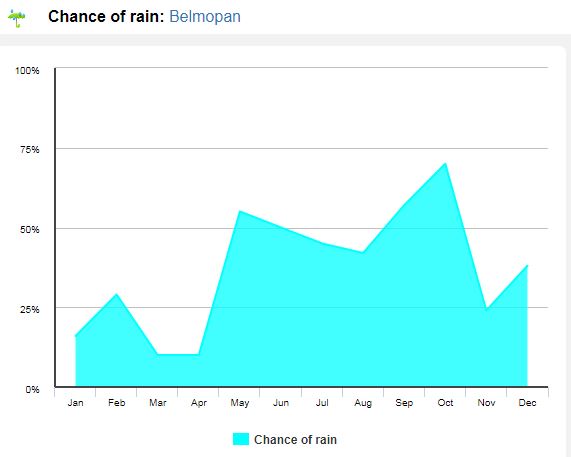Select the Feb month label
Screen dimensions: 571x457
(x=117, y=403)
